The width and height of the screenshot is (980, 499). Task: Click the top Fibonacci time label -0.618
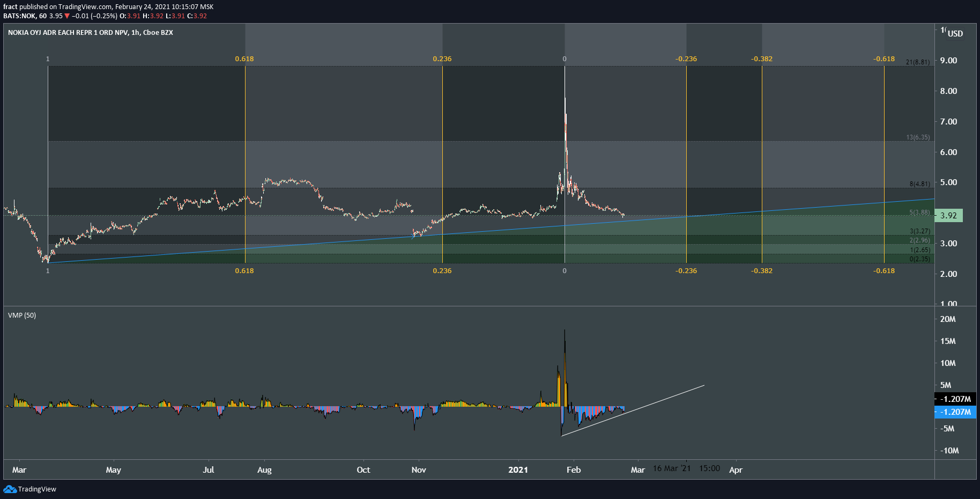pos(884,59)
